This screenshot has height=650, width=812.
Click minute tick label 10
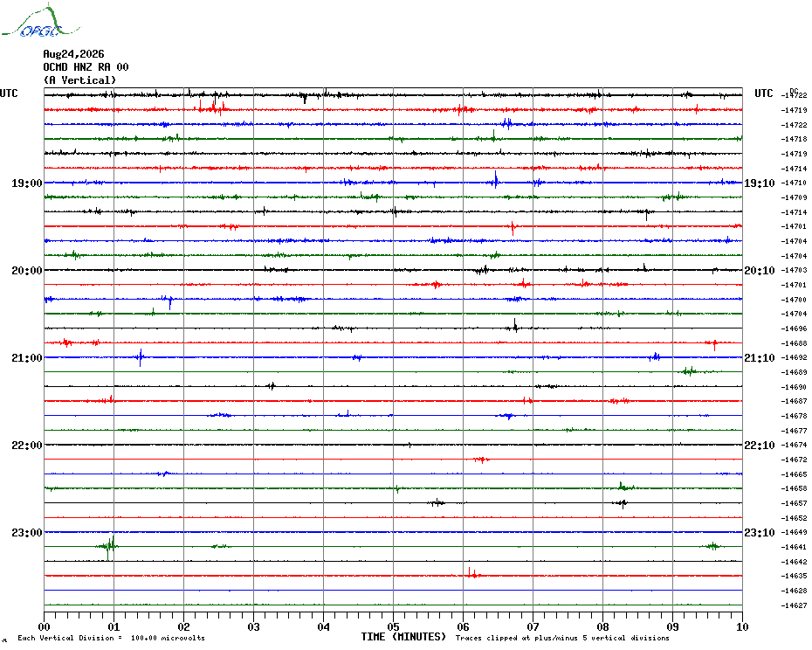743,626
